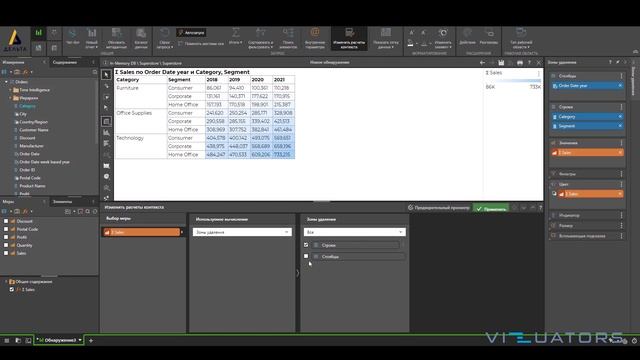The image size is (640, 360).
Task: Check the Profit measure checkbox
Action: click(x=6, y=237)
